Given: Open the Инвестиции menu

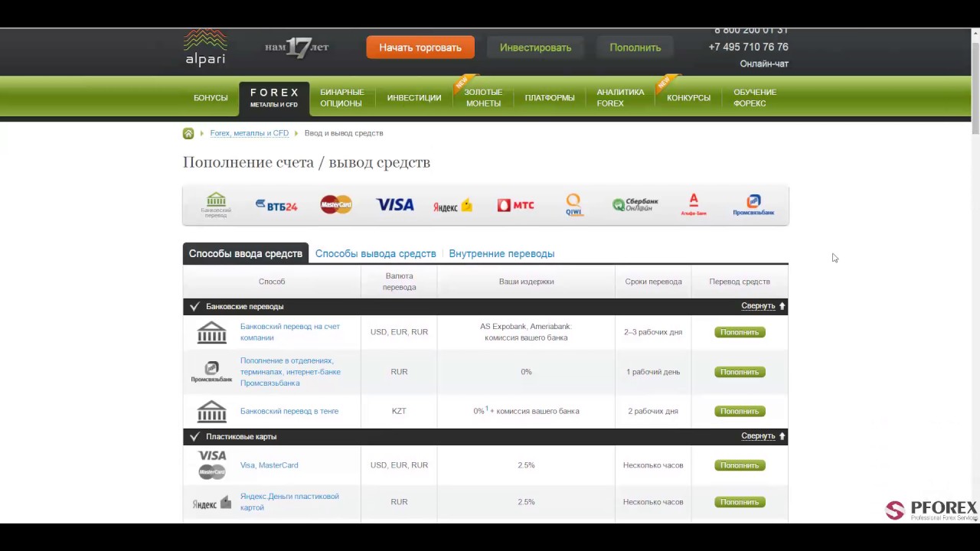Looking at the screenshot, I should (414, 98).
